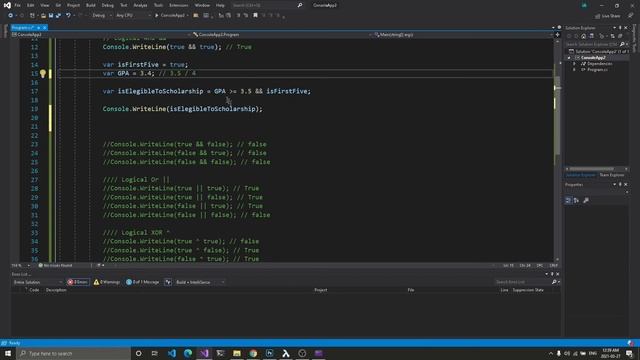
Task: Open the File menu
Action: (18, 5)
